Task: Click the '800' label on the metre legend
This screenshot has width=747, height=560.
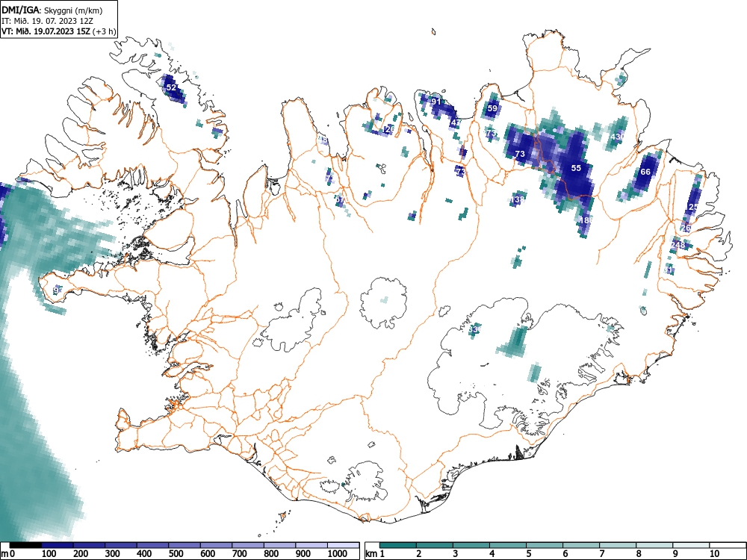Action: click(272, 554)
